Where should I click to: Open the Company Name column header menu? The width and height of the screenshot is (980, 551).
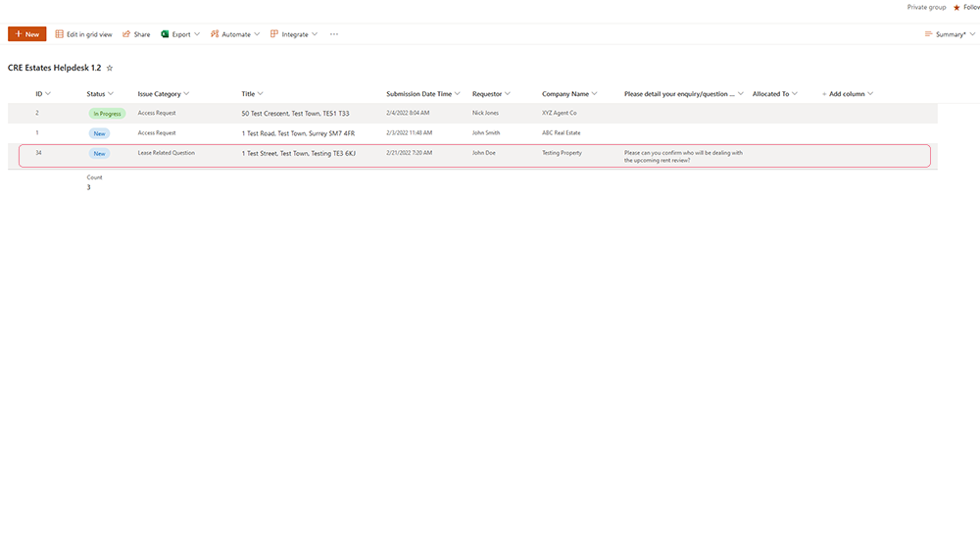click(569, 94)
